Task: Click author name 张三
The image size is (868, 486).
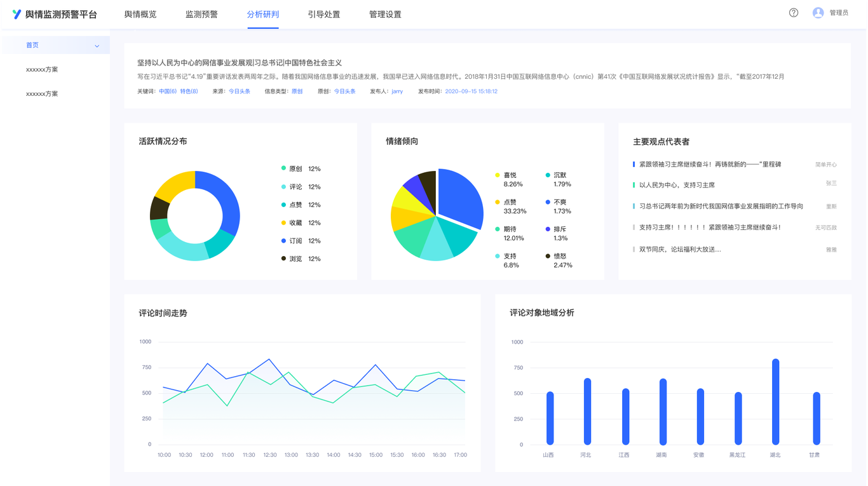Action: point(831,183)
